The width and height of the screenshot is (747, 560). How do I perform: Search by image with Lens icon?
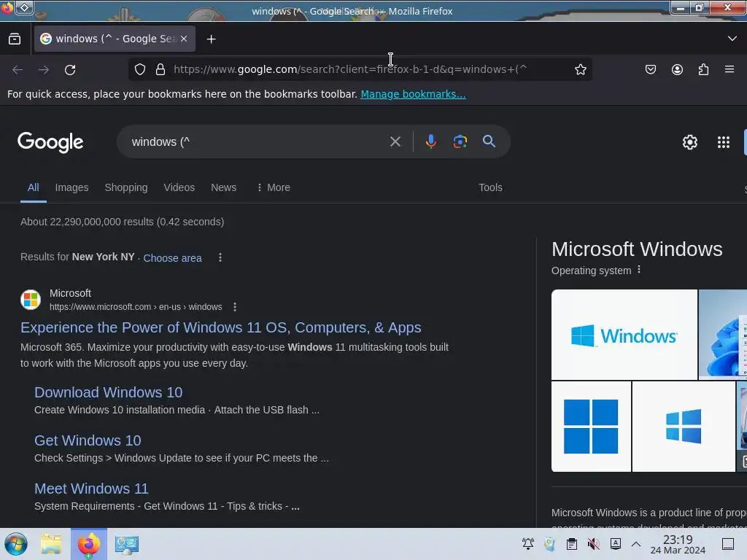pos(460,141)
